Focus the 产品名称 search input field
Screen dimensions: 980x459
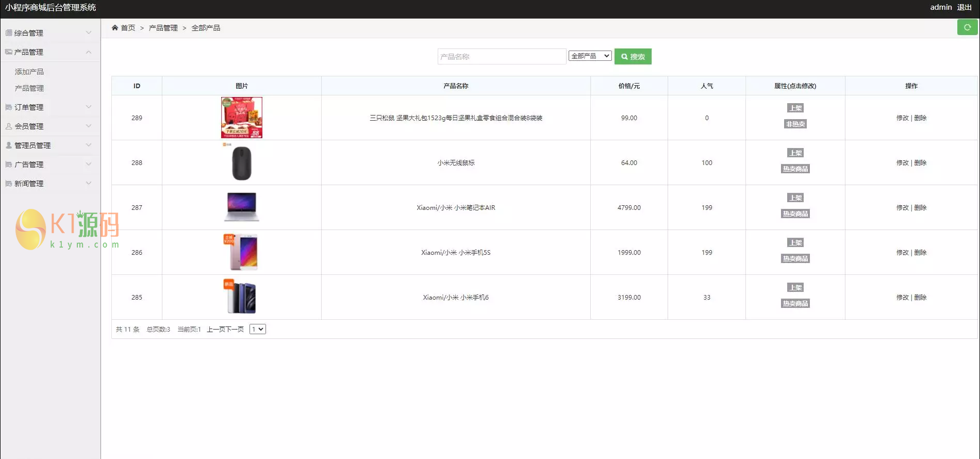tap(502, 57)
